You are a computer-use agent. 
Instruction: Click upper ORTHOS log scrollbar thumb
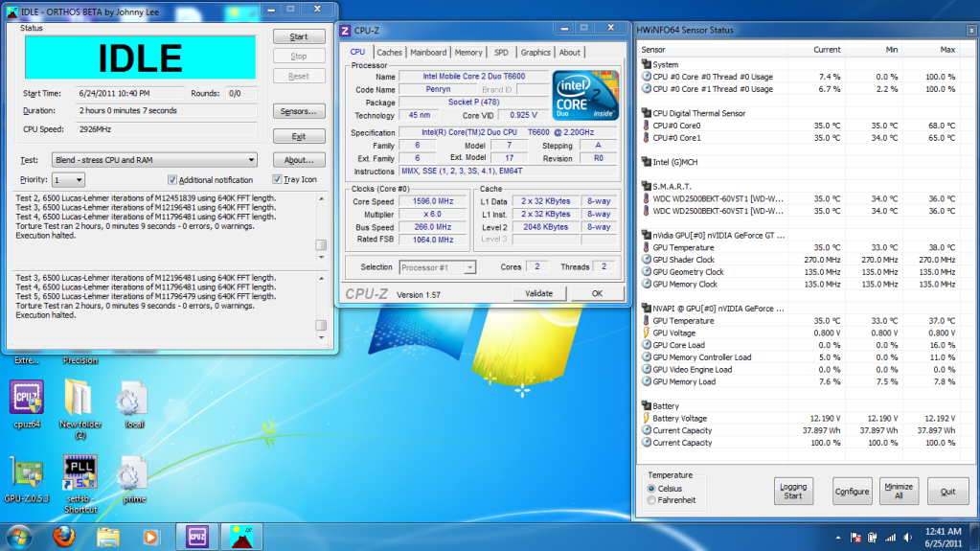(321, 245)
